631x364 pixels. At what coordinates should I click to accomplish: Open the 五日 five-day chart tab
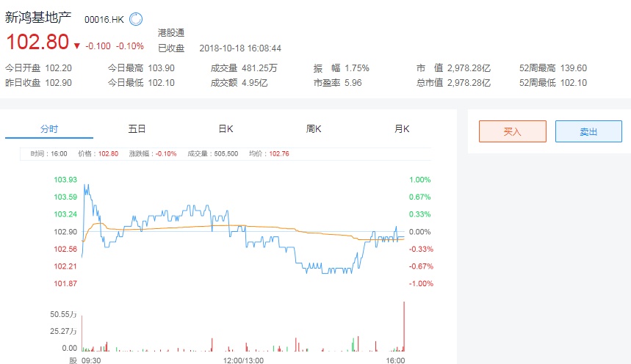[x=137, y=129]
